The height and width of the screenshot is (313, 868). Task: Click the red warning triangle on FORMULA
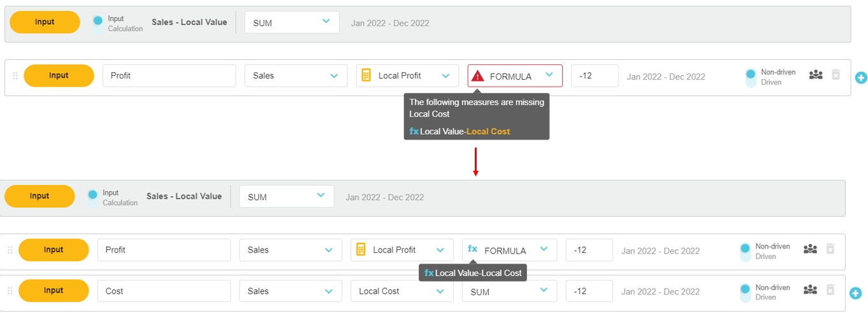477,76
